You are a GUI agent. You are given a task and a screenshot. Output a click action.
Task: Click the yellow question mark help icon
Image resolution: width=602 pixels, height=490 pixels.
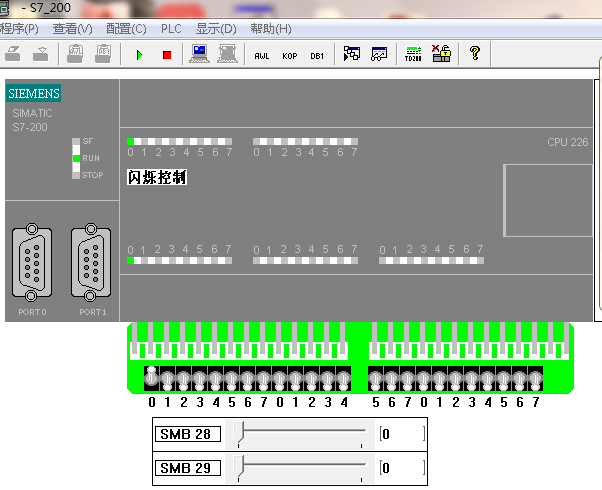474,54
